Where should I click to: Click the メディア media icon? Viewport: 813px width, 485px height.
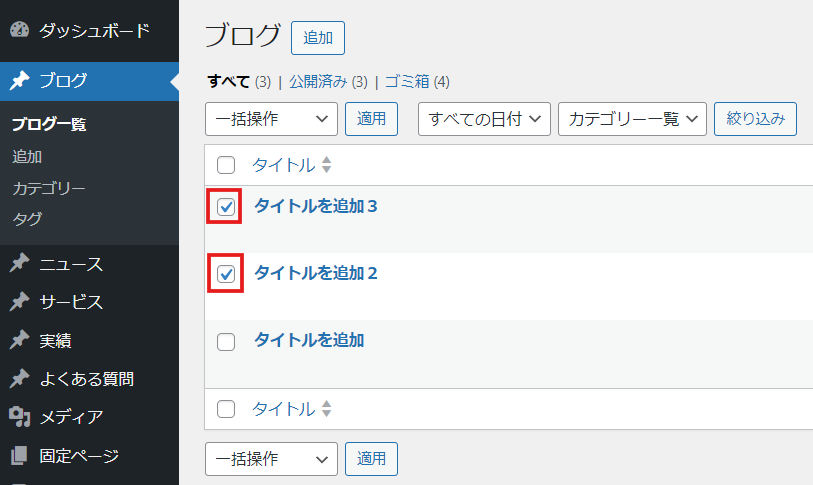pyautogui.click(x=19, y=417)
